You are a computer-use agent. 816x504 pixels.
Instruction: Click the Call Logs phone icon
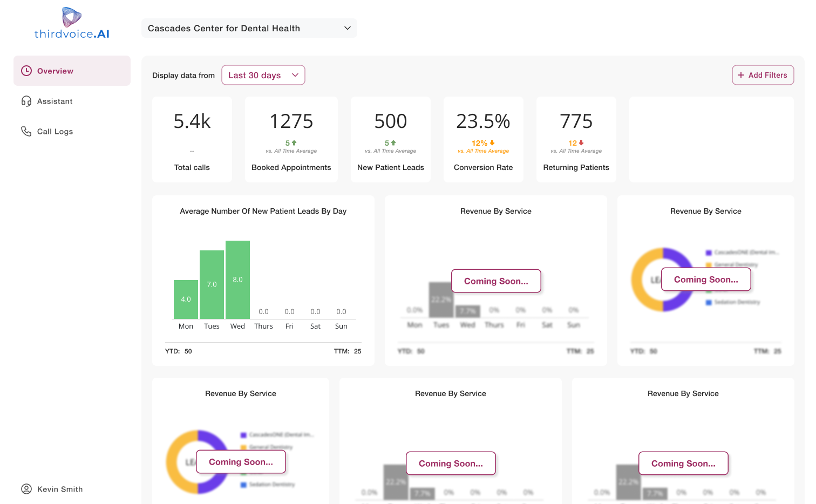coord(26,132)
